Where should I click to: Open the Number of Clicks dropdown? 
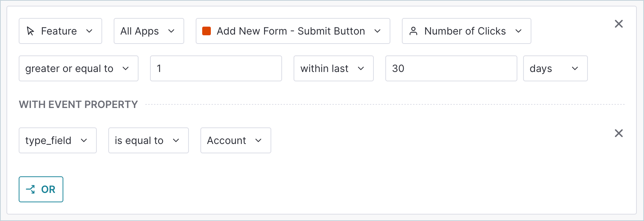click(x=466, y=31)
